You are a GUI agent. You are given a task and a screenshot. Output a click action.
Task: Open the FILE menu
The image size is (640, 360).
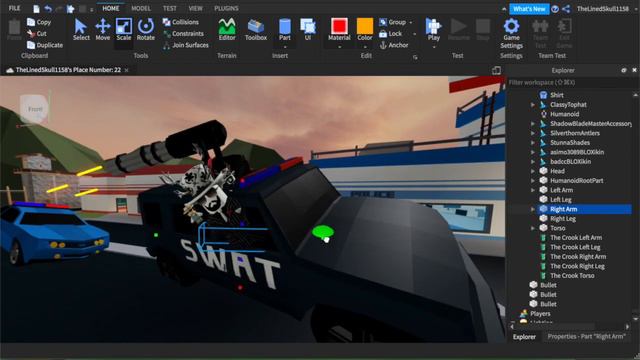click(14, 8)
